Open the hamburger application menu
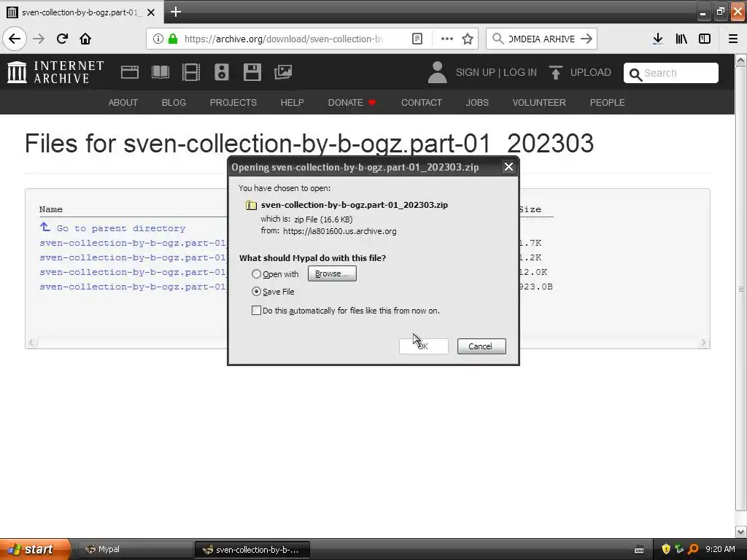 point(733,39)
